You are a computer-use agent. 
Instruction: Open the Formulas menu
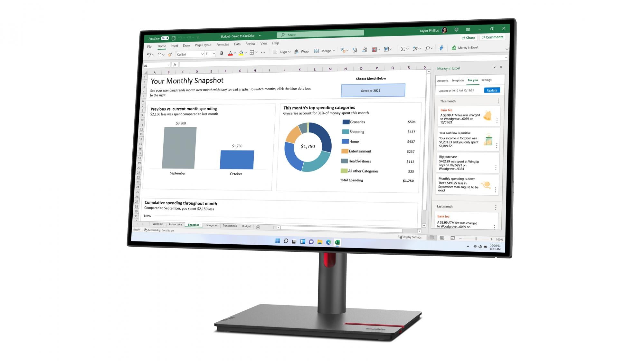(222, 44)
